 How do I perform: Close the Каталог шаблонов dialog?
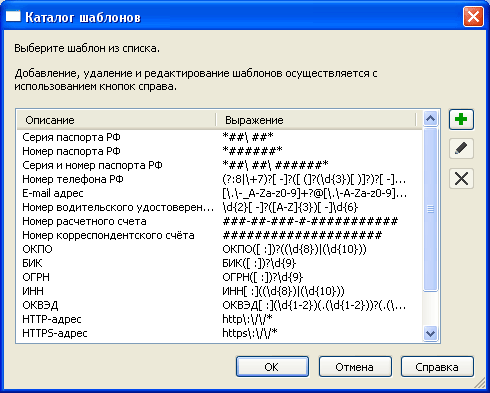[473, 16]
